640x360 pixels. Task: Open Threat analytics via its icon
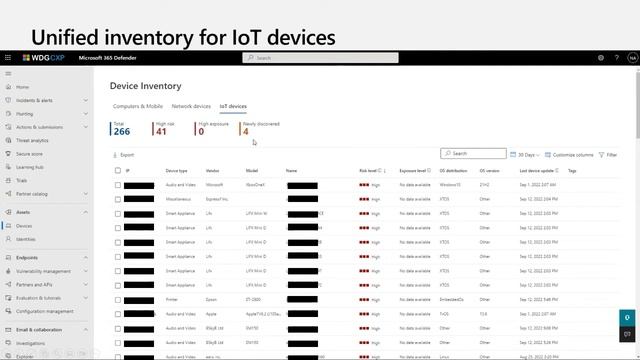coord(8,140)
